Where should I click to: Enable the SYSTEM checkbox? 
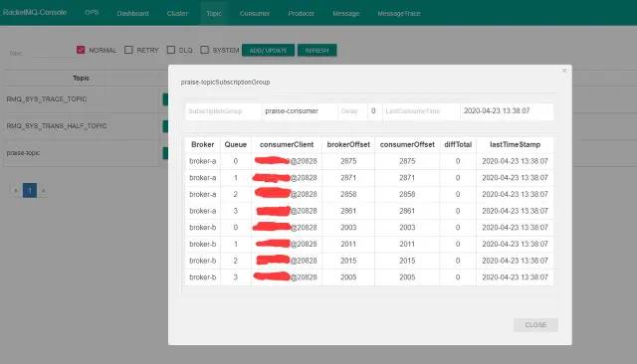point(204,50)
